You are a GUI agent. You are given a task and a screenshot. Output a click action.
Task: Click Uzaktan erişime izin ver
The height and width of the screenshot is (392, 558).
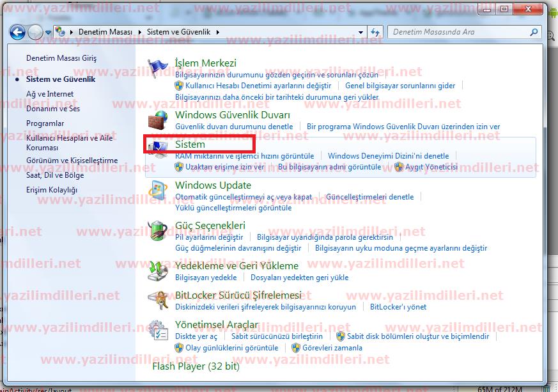[225, 167]
